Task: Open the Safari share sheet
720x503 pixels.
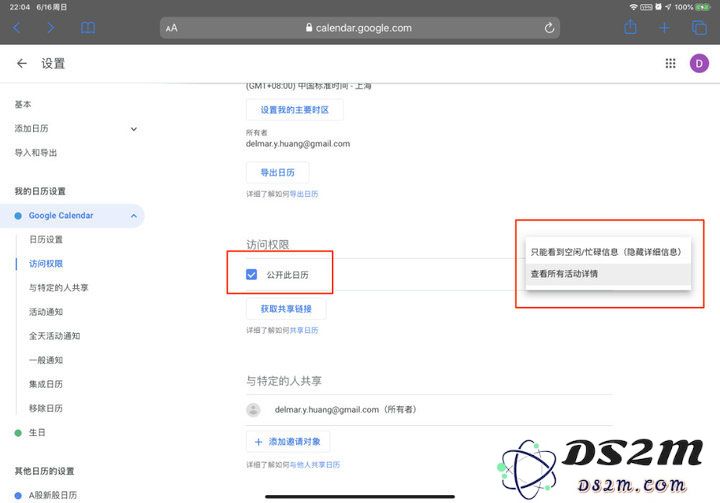Action: [630, 27]
